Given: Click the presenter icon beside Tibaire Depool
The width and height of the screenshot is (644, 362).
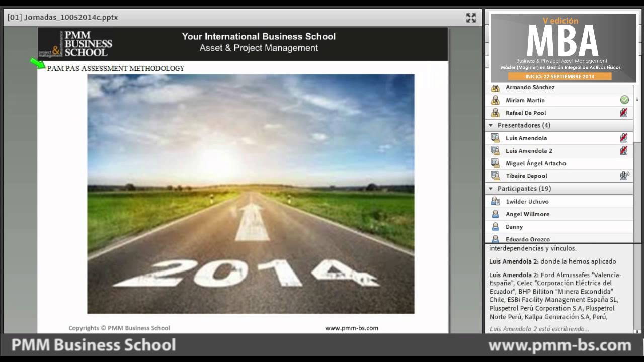Looking at the screenshot, I should point(495,176).
